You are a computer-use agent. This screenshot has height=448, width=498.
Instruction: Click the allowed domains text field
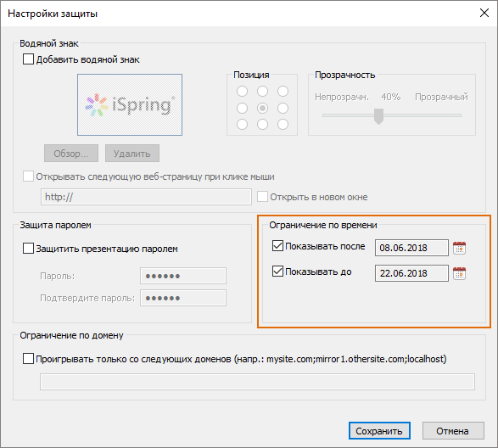pos(257,382)
